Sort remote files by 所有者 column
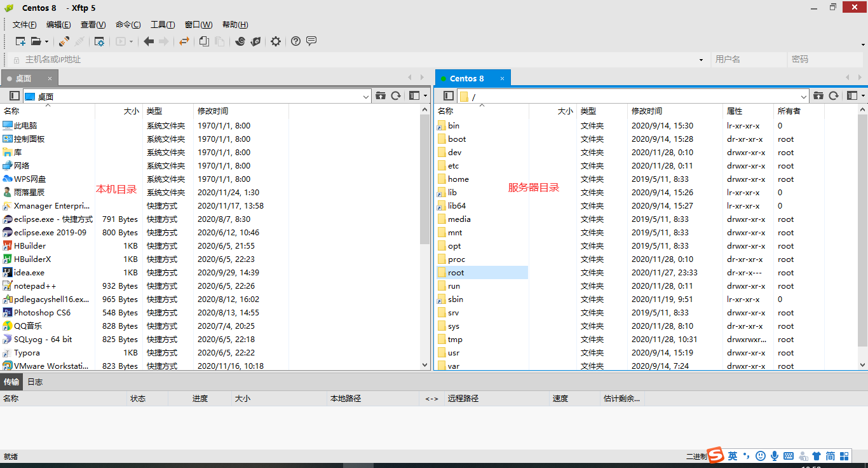Viewport: 868px width, 468px height. 799,111
